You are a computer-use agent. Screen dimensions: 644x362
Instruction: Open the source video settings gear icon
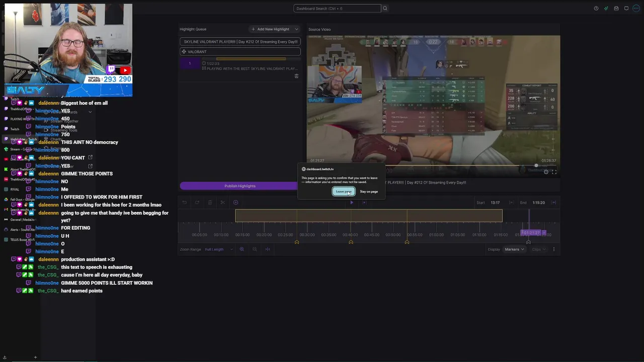point(546,172)
